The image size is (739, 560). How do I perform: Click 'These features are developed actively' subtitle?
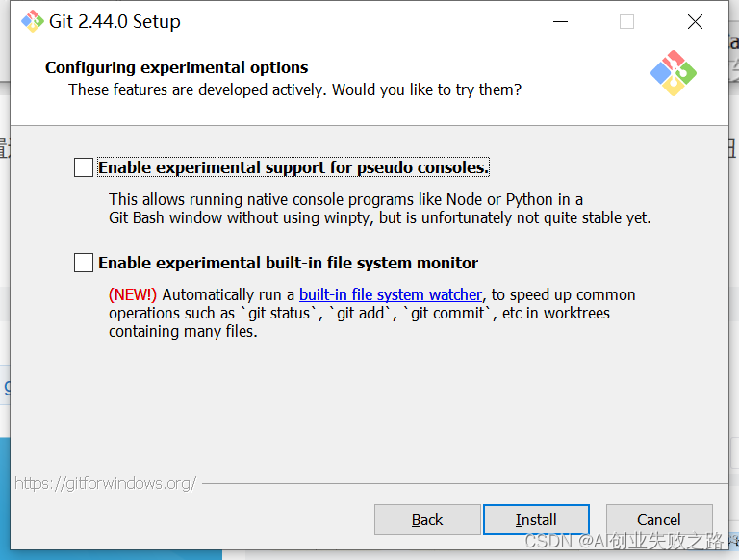[295, 89]
